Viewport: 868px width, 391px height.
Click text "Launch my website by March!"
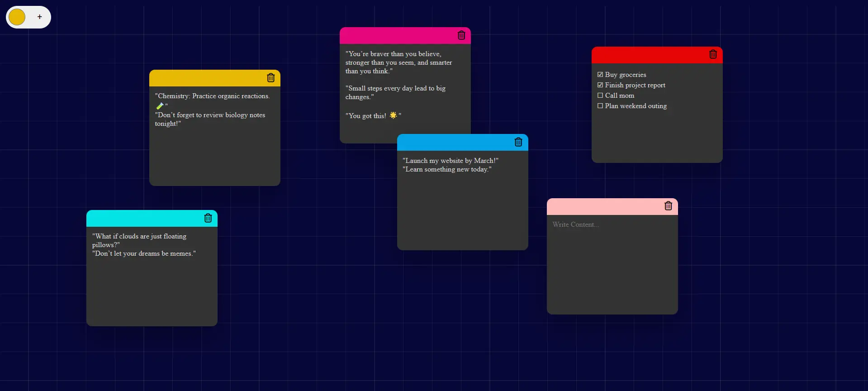point(451,161)
